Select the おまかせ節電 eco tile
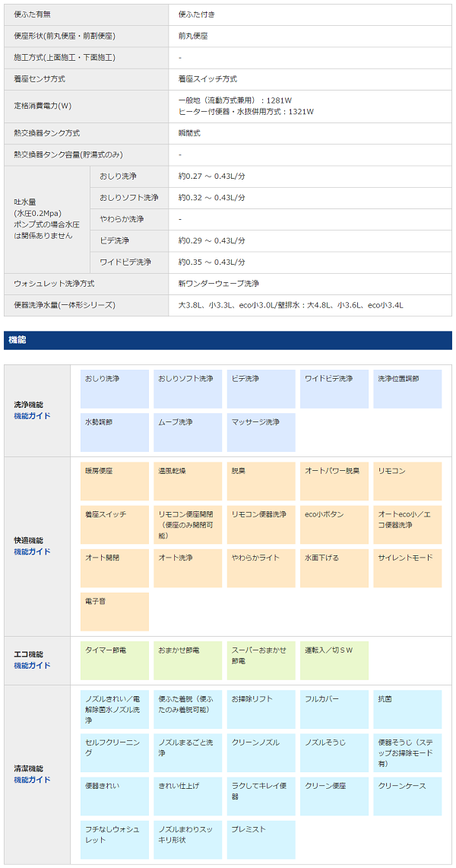 188,660
